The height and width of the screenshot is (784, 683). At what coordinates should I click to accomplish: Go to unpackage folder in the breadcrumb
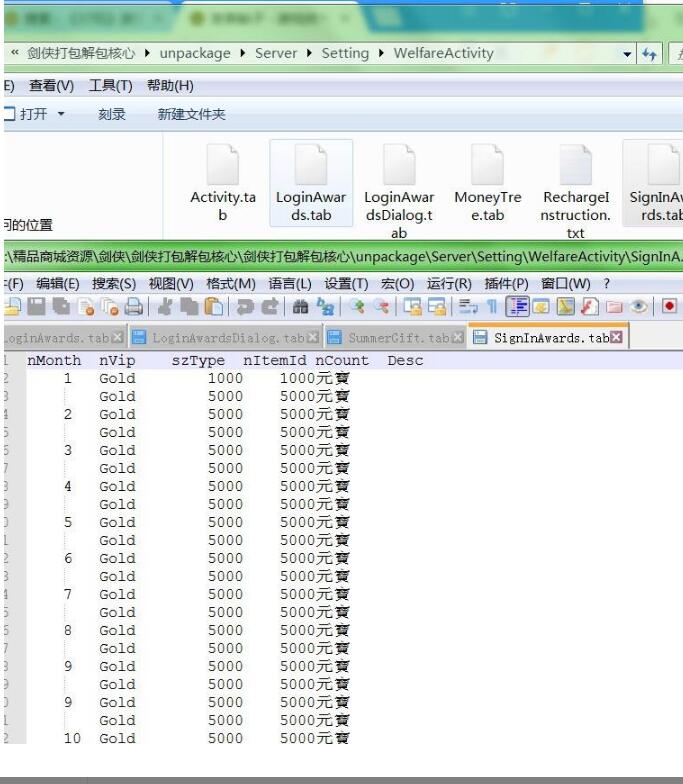[x=195, y=53]
